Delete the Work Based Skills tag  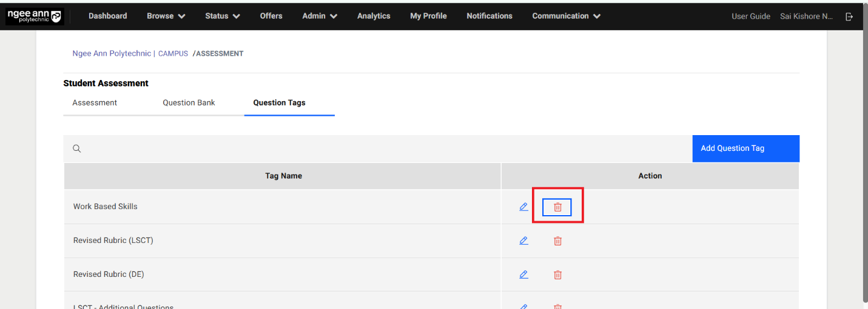coord(557,207)
